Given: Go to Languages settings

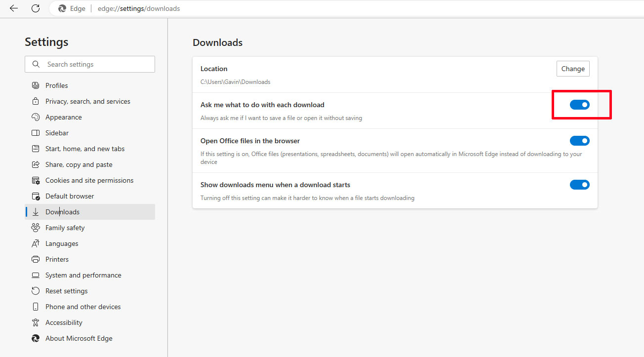Looking at the screenshot, I should coord(90,243).
